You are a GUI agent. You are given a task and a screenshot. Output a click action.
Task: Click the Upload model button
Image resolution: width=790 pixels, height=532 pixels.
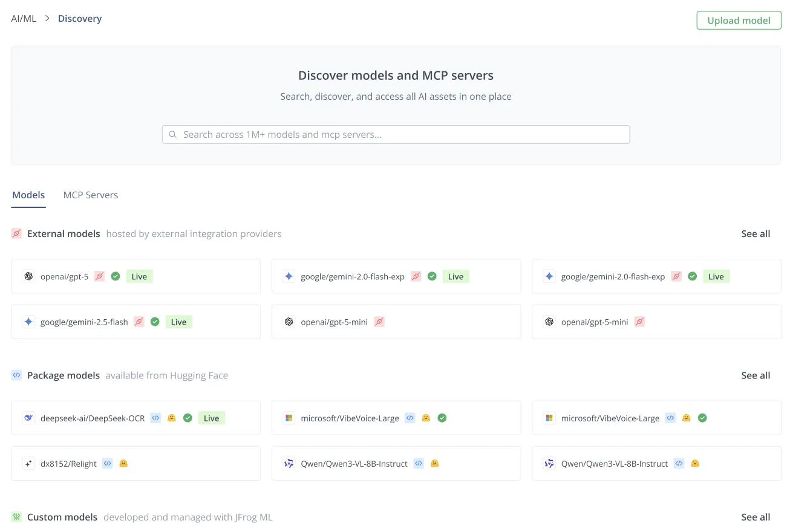739,20
